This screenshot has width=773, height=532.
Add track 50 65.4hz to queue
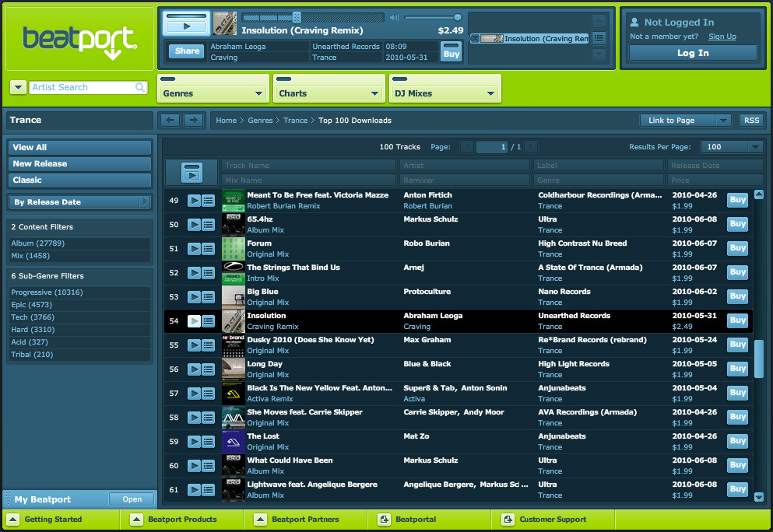click(x=208, y=225)
